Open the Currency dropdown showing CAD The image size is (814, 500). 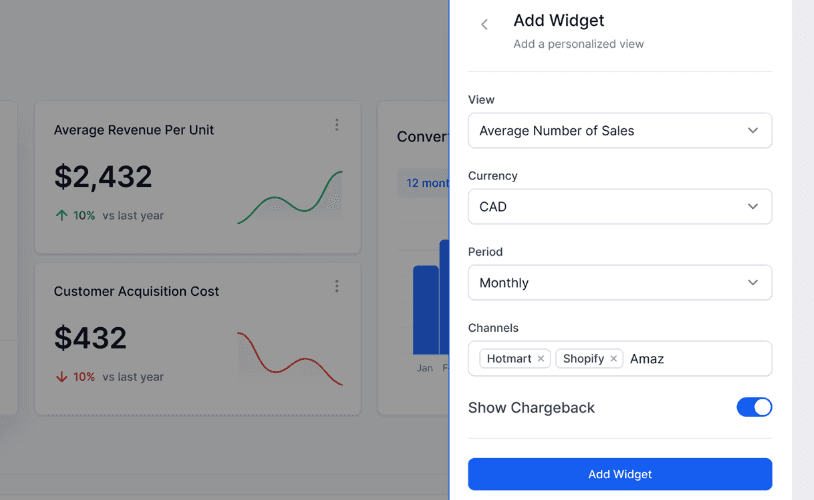[620, 207]
